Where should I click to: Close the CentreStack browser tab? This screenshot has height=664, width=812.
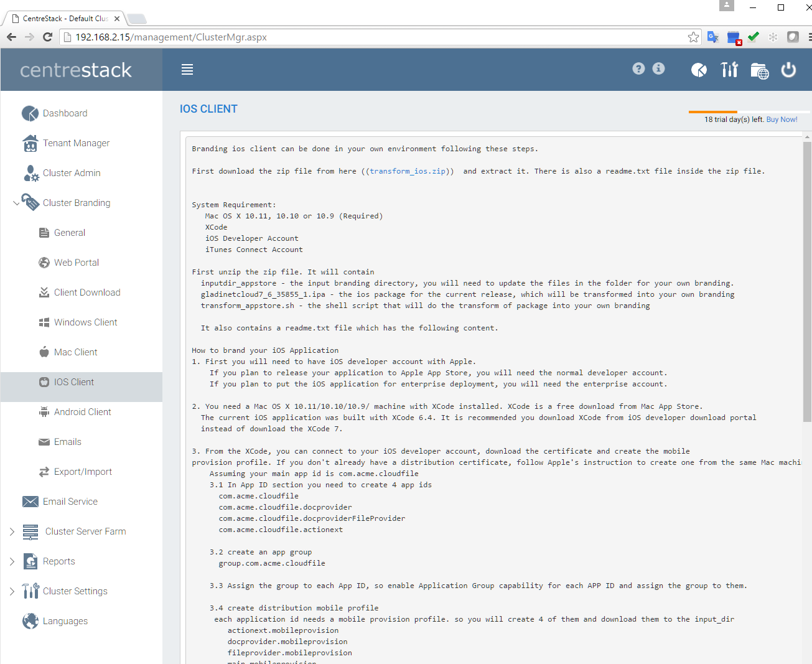[x=117, y=19]
